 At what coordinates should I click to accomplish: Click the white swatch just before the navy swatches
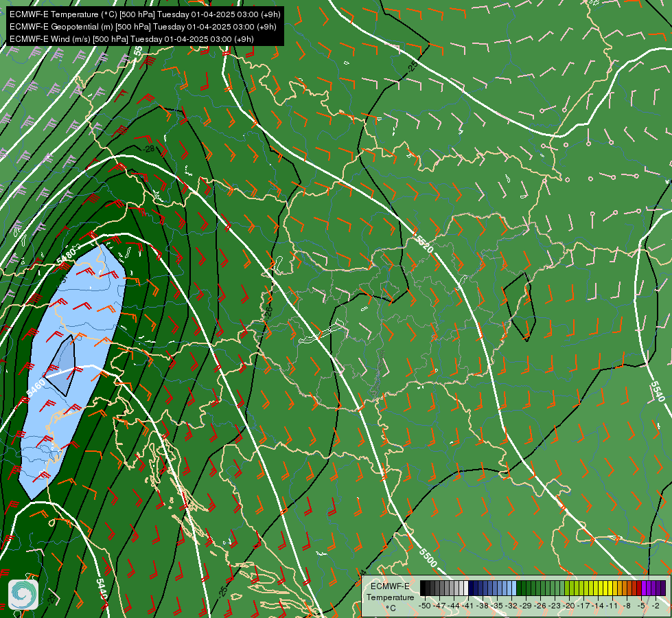click(x=466, y=588)
